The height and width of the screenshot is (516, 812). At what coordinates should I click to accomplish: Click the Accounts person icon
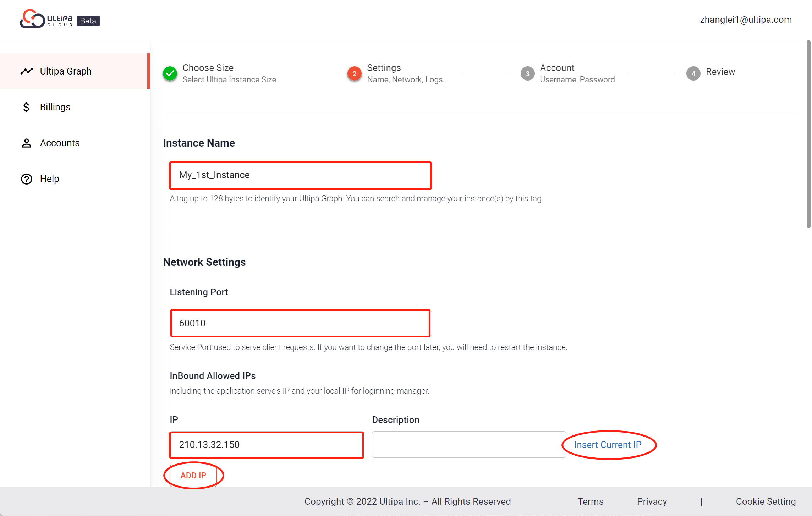pos(27,143)
